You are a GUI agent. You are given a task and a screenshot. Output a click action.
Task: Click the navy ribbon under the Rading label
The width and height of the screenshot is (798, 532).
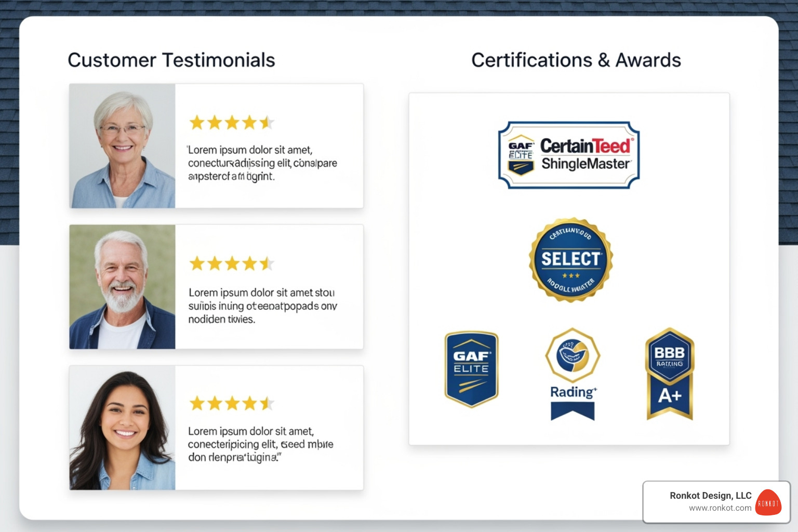(573, 411)
